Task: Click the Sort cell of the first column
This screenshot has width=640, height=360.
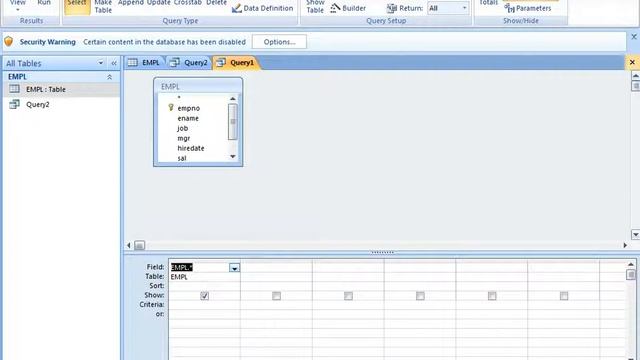Action: [x=204, y=286]
